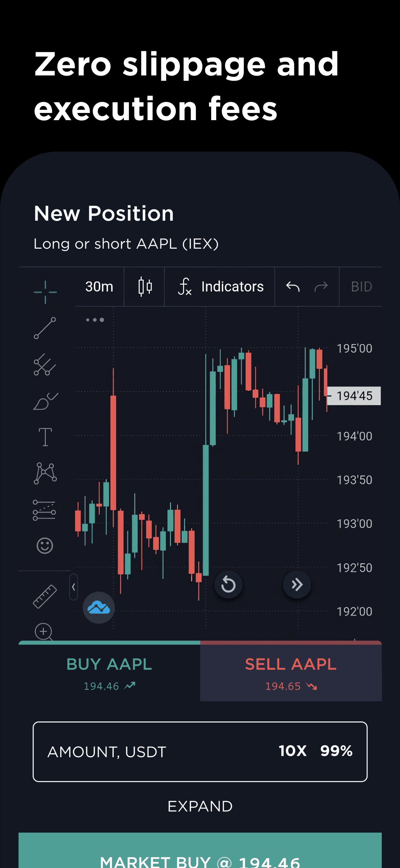Open the emoji icons tool
The width and height of the screenshot is (400, 868).
[x=45, y=545]
